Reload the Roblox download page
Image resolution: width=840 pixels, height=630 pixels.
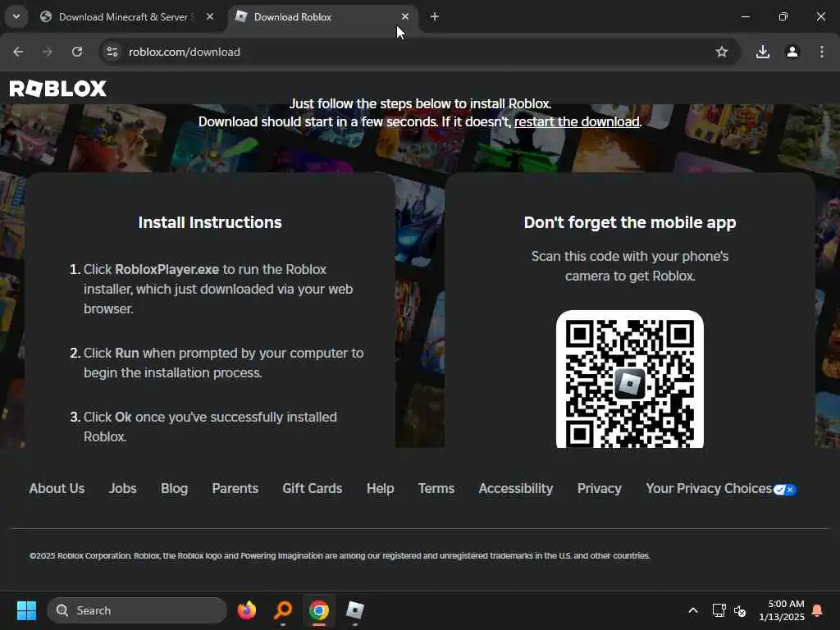pos(77,52)
